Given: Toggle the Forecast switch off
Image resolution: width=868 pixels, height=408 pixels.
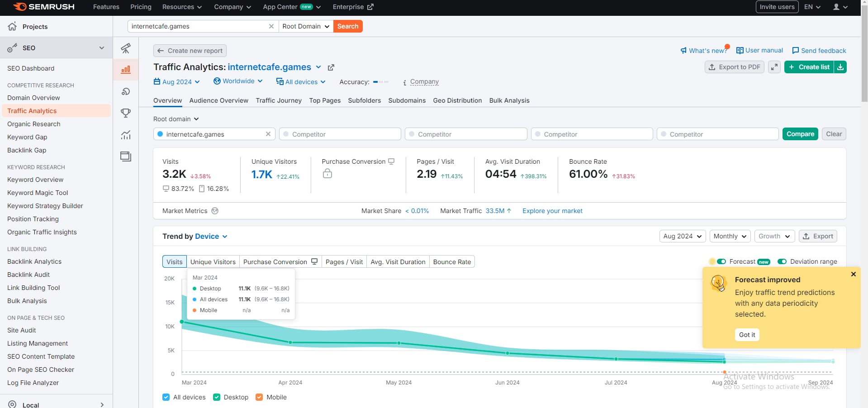Looking at the screenshot, I should [x=721, y=261].
